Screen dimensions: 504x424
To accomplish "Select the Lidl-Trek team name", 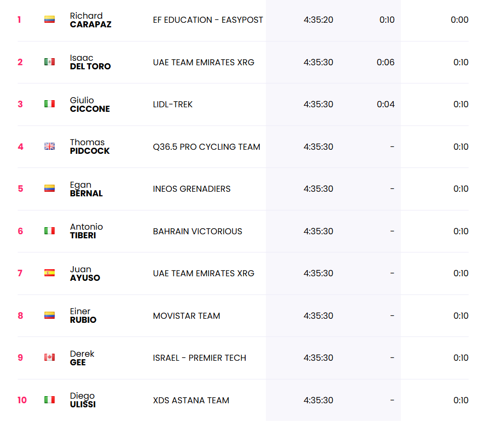I will click(172, 105).
